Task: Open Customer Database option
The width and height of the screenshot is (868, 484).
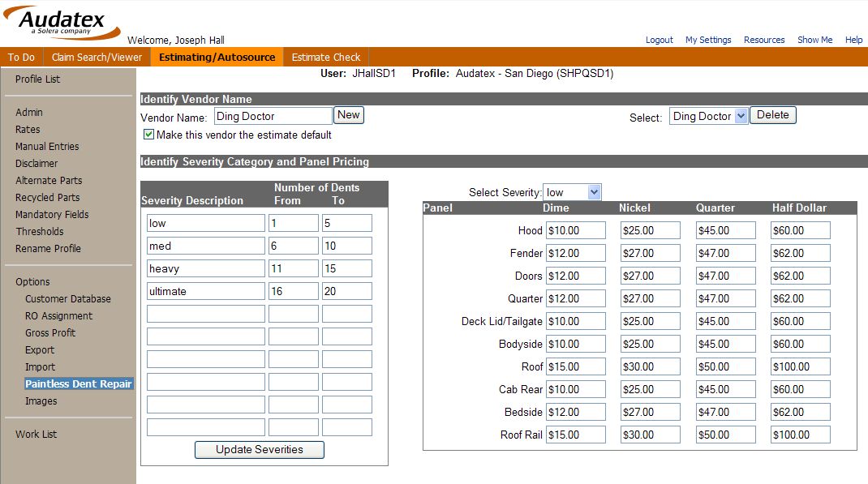Action: point(68,298)
